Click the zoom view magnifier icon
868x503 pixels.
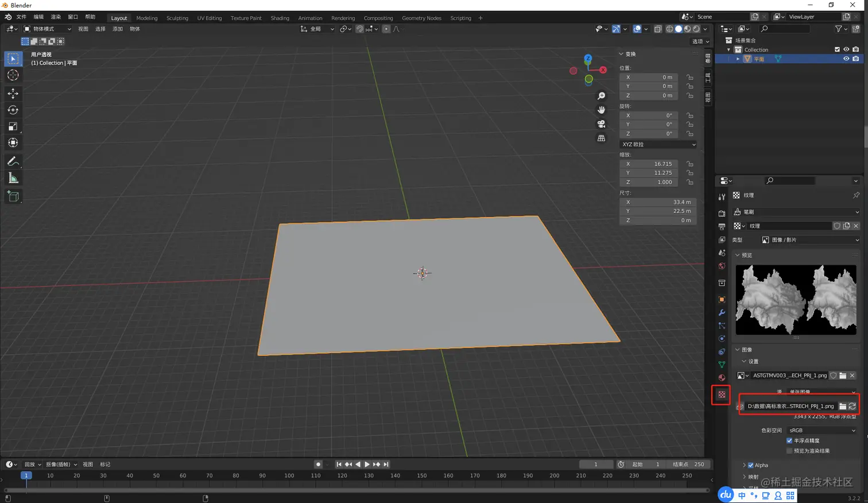pos(601,96)
